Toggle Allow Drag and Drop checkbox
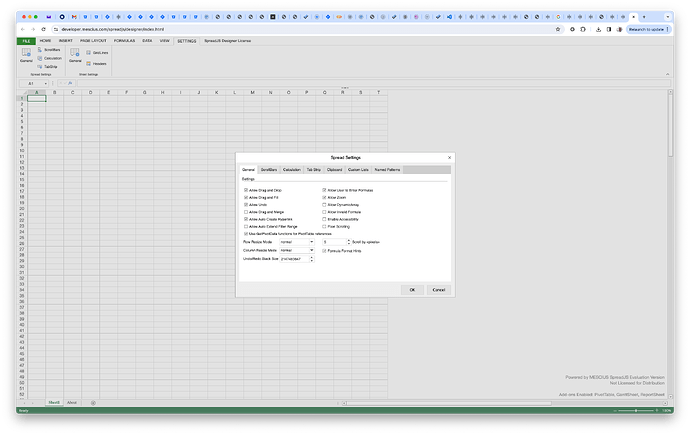Screen dimensions: 690x435 pos(246,190)
